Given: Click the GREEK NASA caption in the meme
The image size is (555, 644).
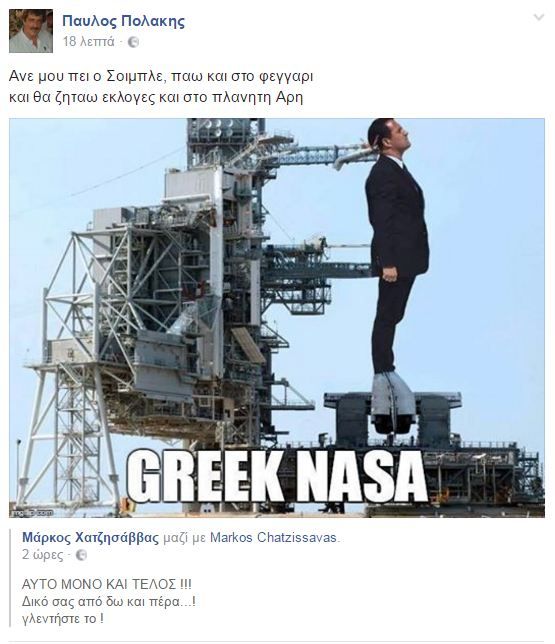Looking at the screenshot, I should pos(276,478).
